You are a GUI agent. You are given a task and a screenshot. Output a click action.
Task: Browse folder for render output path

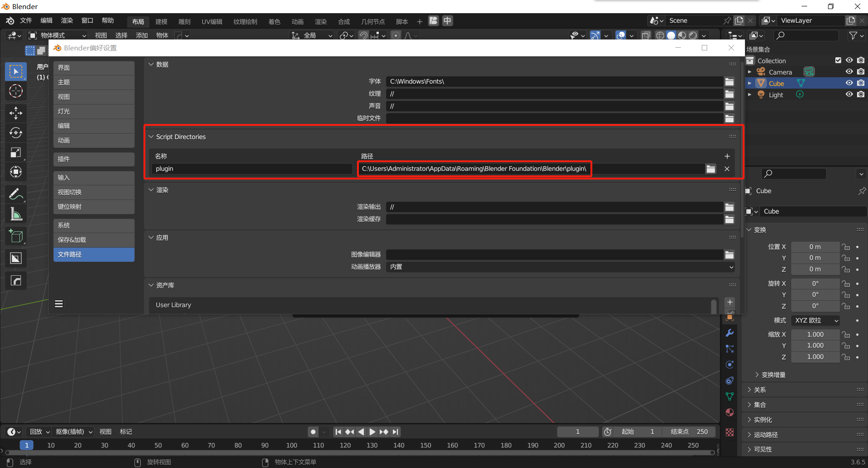pos(729,207)
